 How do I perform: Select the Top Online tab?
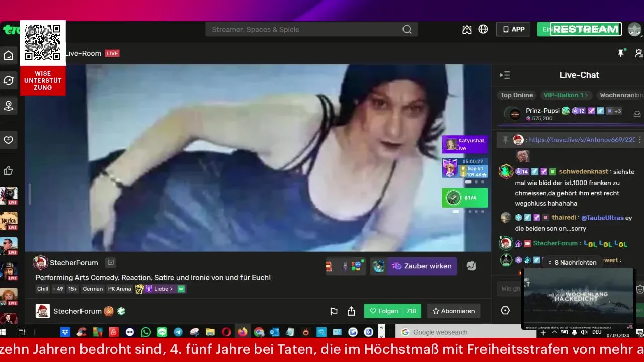point(516,95)
